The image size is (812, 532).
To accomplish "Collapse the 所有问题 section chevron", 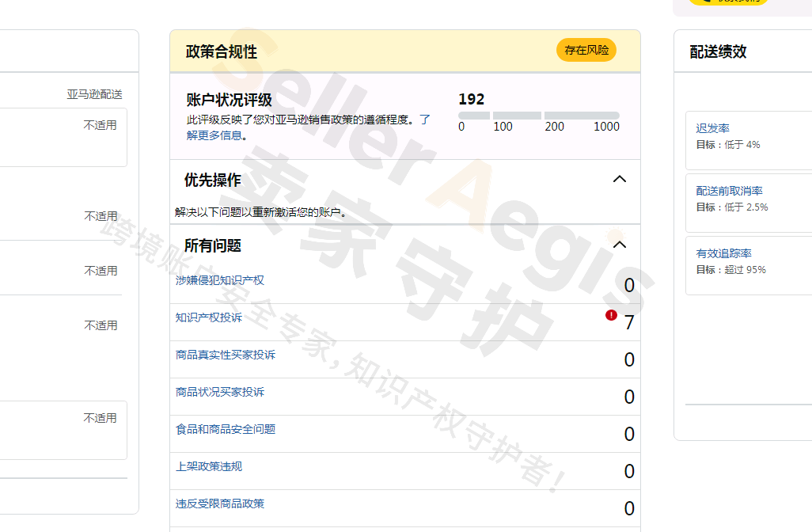I will point(620,245).
